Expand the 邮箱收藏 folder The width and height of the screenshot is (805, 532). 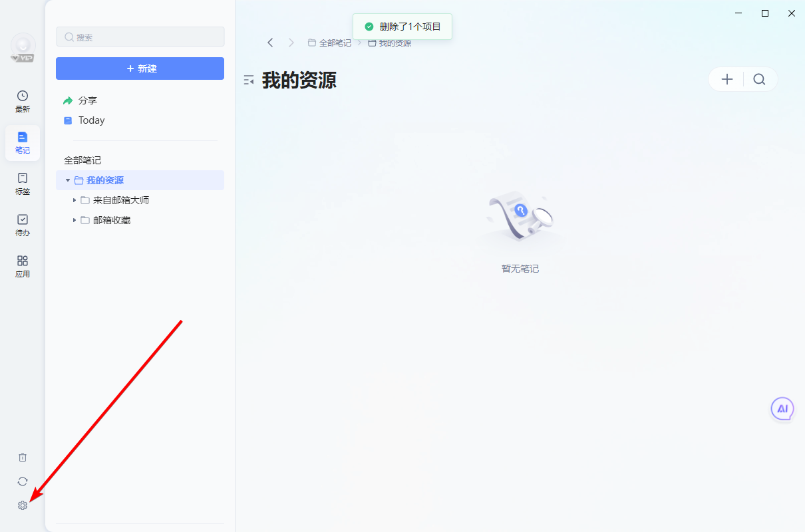[x=74, y=219]
